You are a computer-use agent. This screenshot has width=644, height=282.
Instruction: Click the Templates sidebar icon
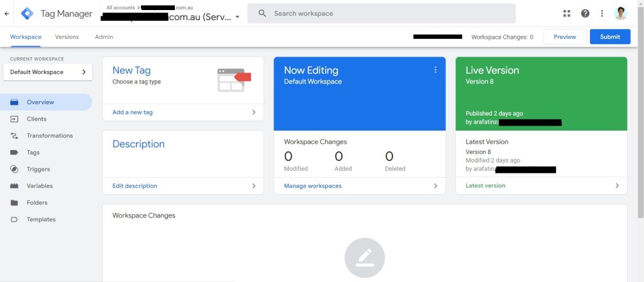[14, 220]
